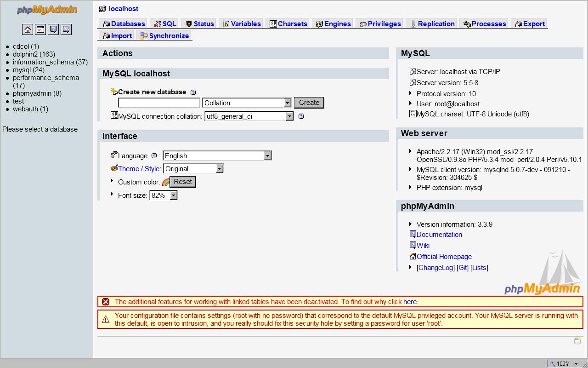Visit the Official Homepage link

[444, 257]
